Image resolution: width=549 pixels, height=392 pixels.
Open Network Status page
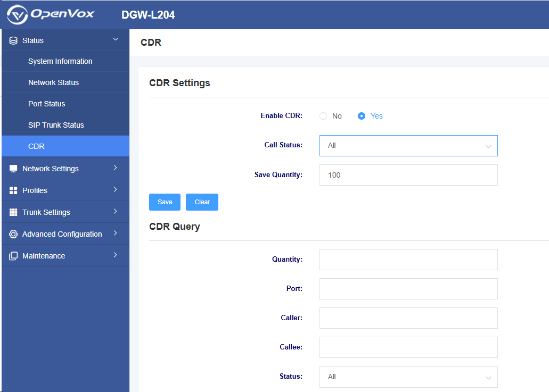pyautogui.click(x=65, y=82)
